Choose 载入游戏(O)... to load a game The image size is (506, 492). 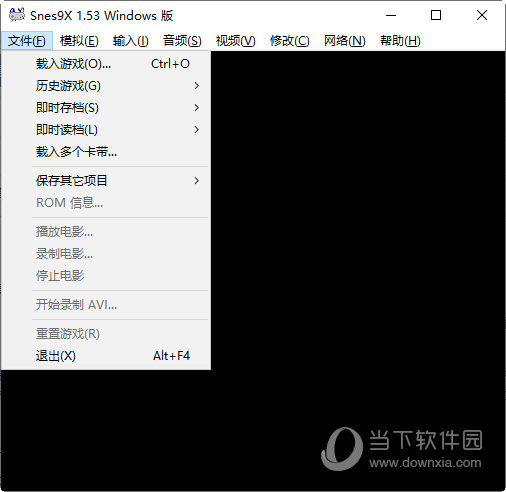click(106, 64)
